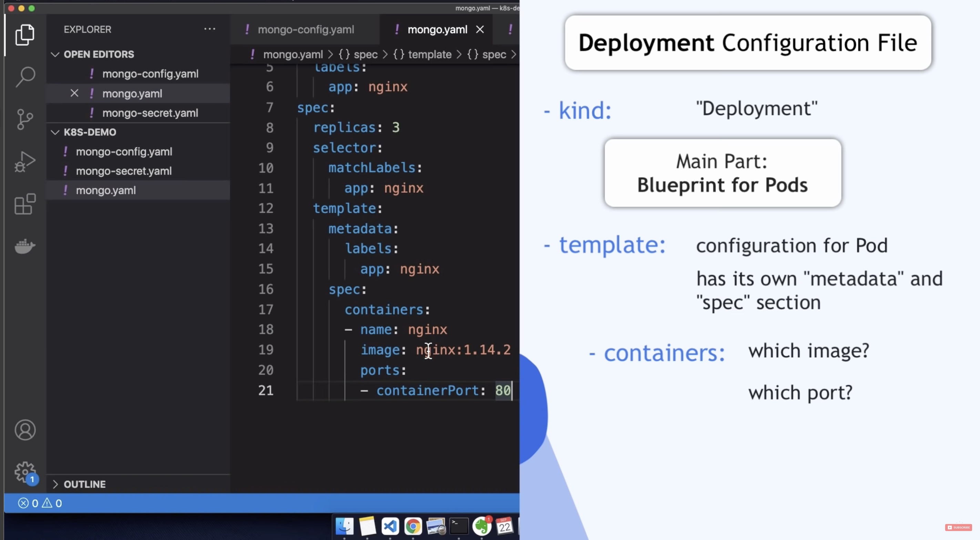Close the mongo.yaml editor tab
980x540 pixels.
pos(480,29)
